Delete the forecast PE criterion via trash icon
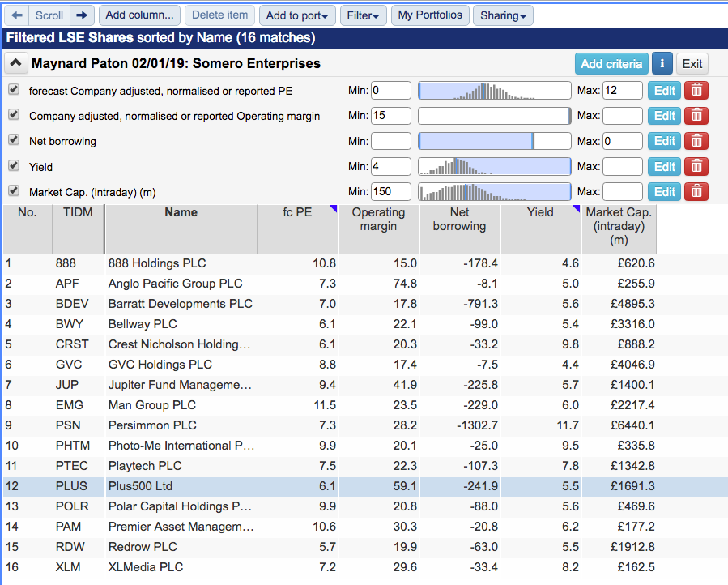 (696, 91)
